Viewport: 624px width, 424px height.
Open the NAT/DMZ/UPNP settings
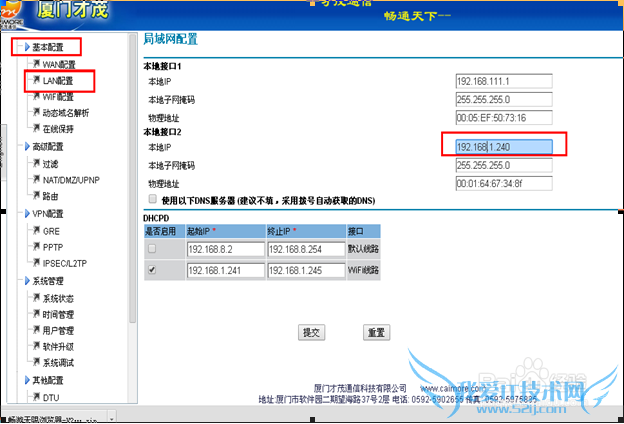(x=71, y=180)
